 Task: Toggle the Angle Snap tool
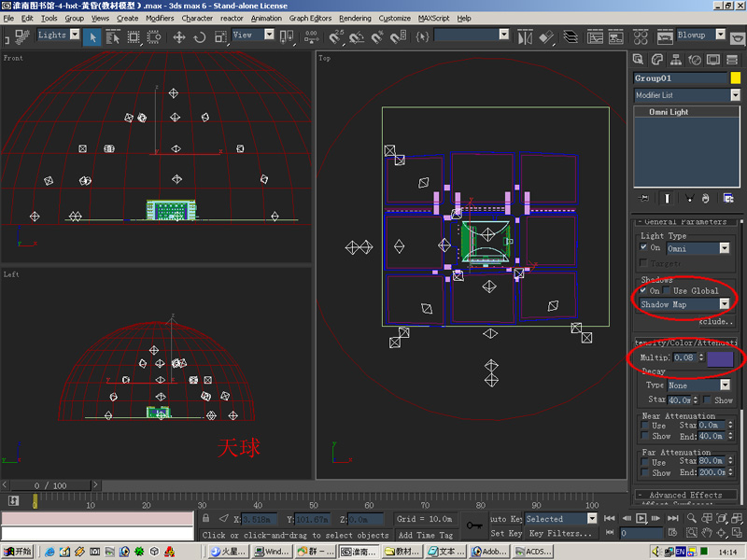pyautogui.click(x=357, y=36)
